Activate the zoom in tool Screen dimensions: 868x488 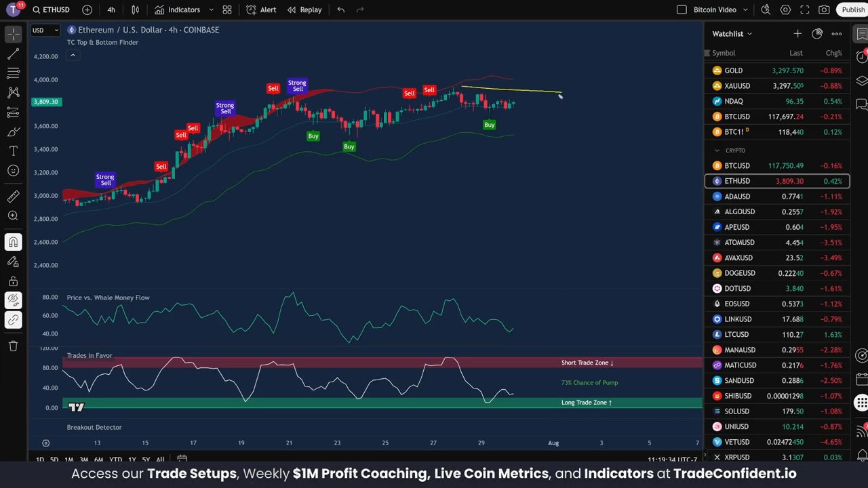pyautogui.click(x=13, y=216)
